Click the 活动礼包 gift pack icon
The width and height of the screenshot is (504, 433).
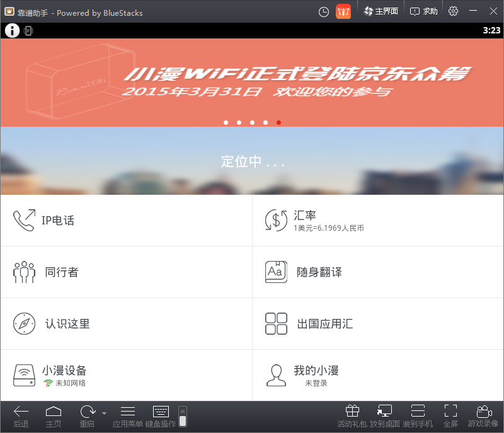352,416
